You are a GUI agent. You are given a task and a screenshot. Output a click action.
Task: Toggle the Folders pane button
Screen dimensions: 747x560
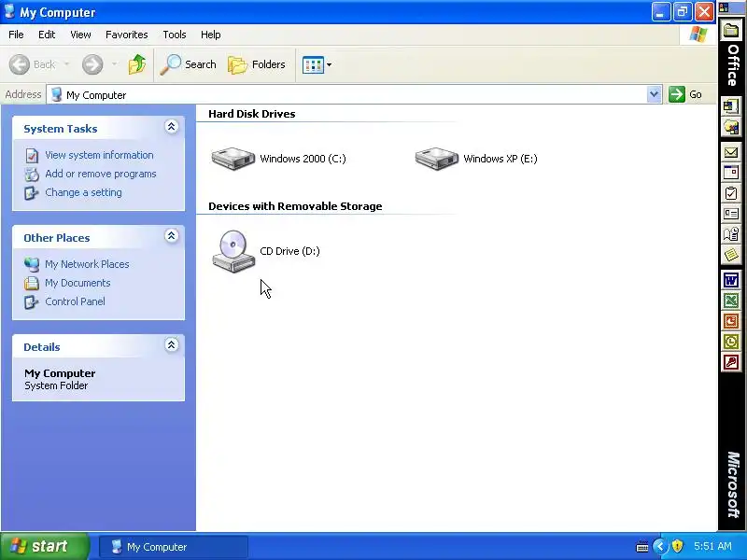257,64
